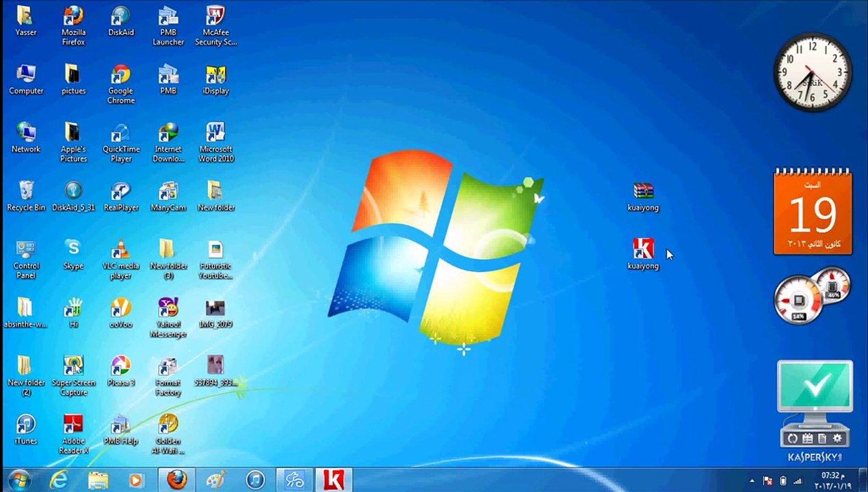Select the Internet Download shortcut icon

click(x=168, y=143)
